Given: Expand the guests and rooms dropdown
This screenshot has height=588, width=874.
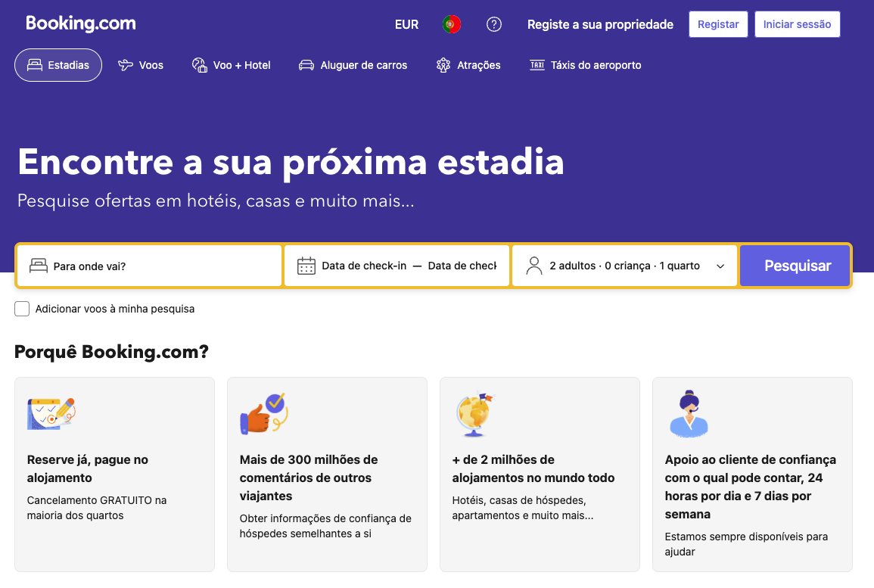Looking at the screenshot, I should (x=720, y=266).
